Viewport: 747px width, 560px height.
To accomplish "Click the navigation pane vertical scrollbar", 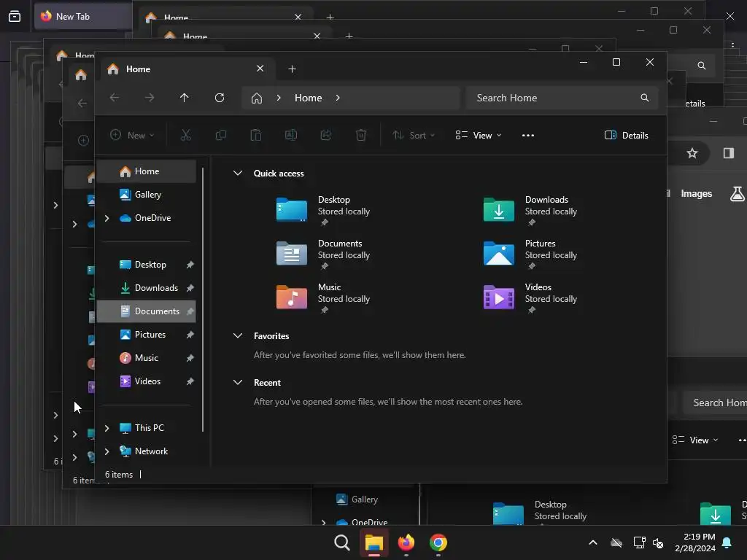I will [x=203, y=299].
